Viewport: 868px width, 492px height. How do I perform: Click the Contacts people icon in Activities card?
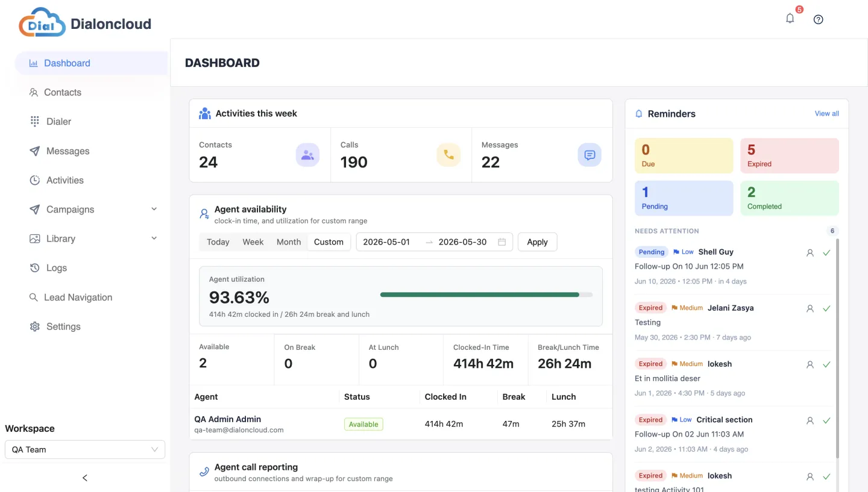[307, 155]
